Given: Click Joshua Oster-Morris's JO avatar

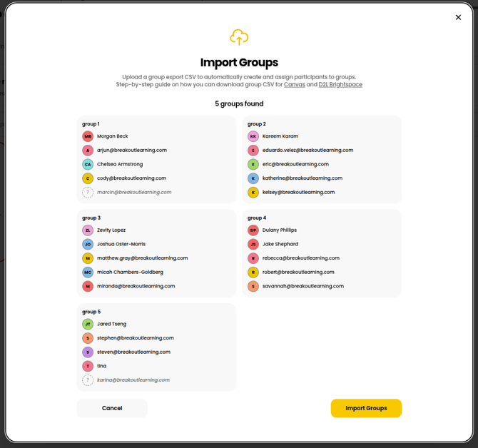Looking at the screenshot, I should click(88, 244).
